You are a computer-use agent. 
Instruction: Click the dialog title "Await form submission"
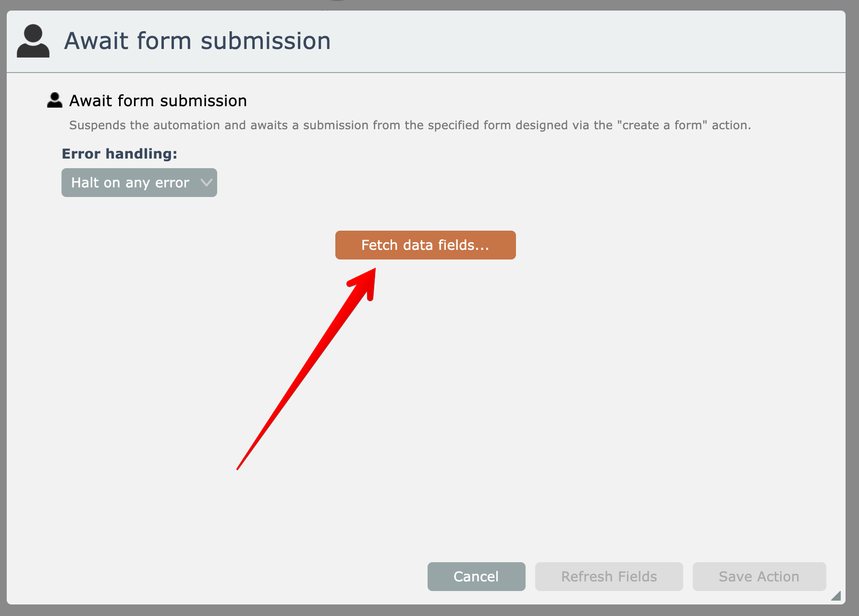pyautogui.click(x=197, y=41)
